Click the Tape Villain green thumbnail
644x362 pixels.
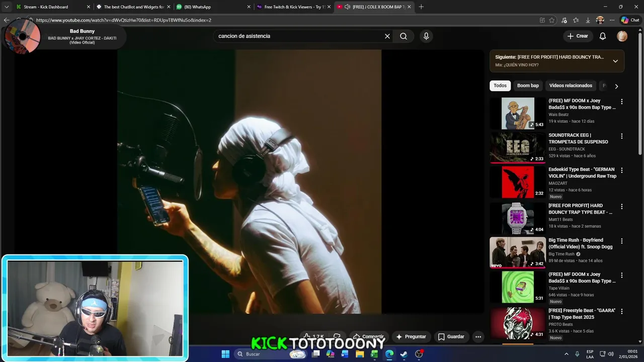click(518, 287)
